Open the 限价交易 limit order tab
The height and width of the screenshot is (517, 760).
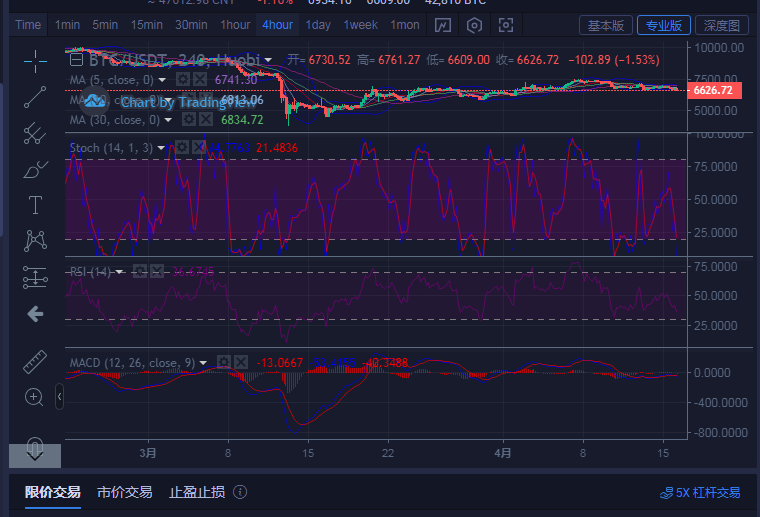tap(53, 492)
